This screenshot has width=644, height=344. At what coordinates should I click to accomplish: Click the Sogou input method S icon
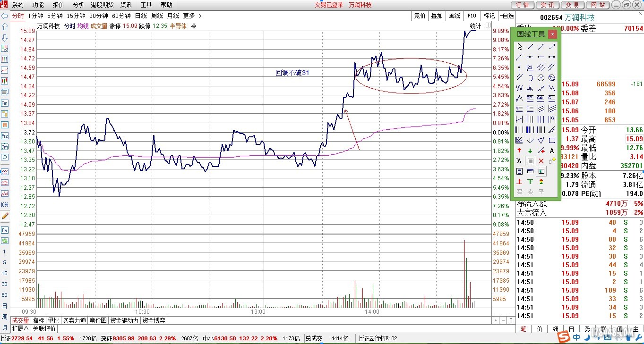(563, 337)
